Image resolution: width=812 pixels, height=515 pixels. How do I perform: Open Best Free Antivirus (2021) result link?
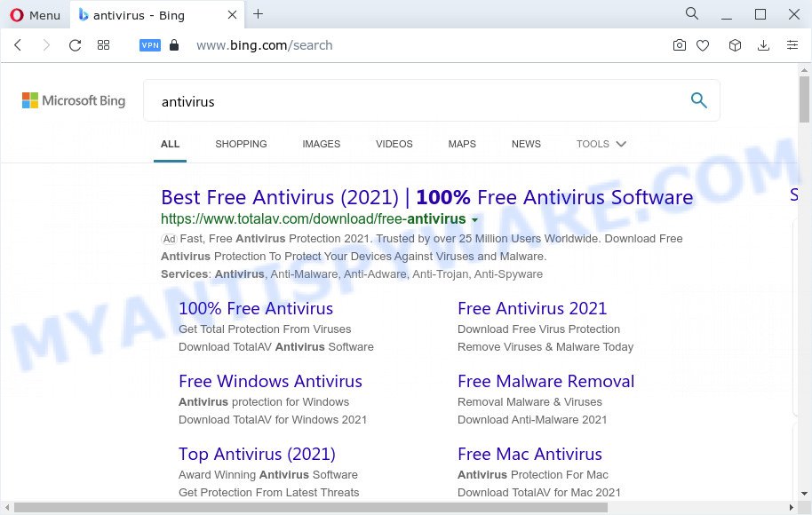point(427,197)
